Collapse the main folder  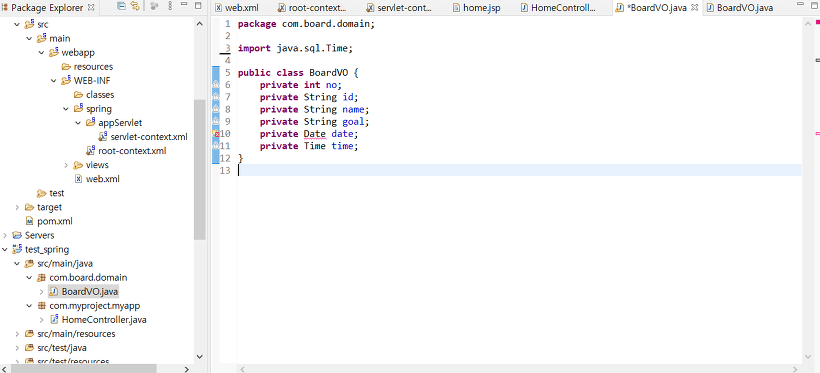click(x=28, y=39)
